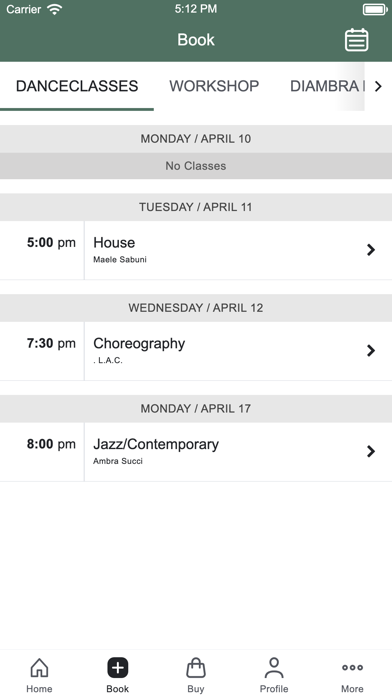Open the More three-dots icon
This screenshot has height=696, width=392.
(x=352, y=667)
